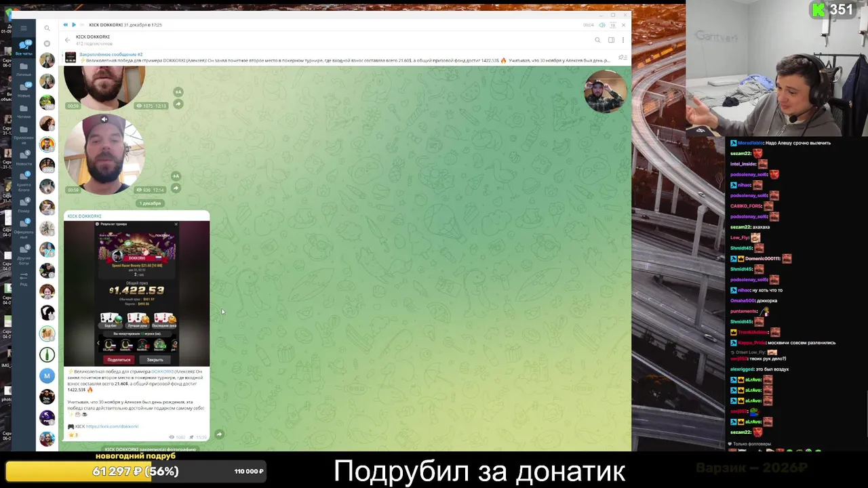Open the 'Покер' chat folder
The height and width of the screenshot is (488, 868).
point(24,205)
